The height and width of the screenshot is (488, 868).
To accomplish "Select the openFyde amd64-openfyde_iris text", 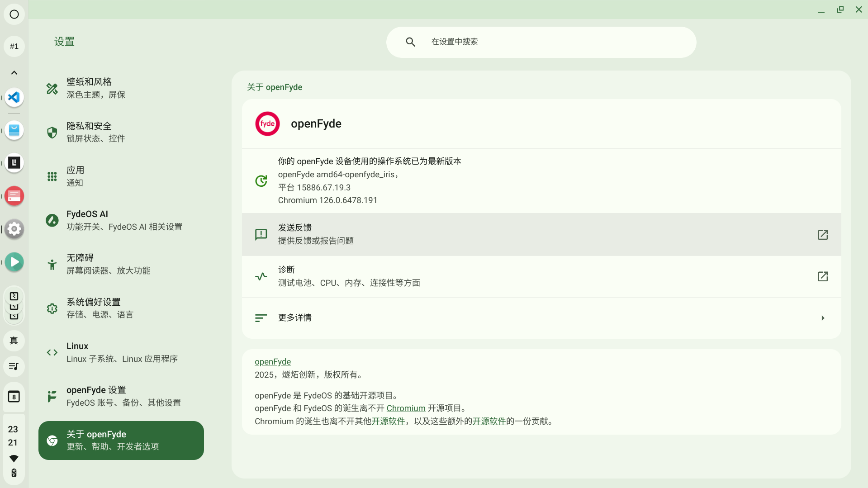I will [338, 175].
